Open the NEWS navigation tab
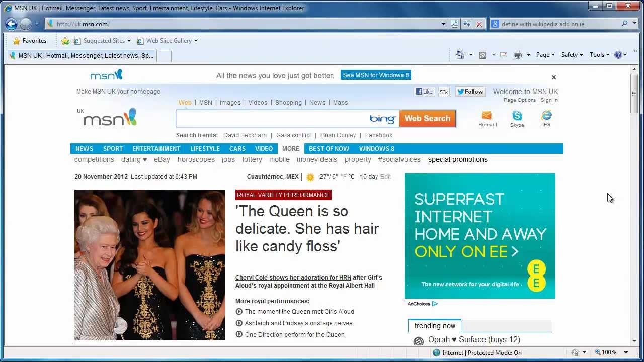Screen dimensions: 644x362 tap(84, 149)
